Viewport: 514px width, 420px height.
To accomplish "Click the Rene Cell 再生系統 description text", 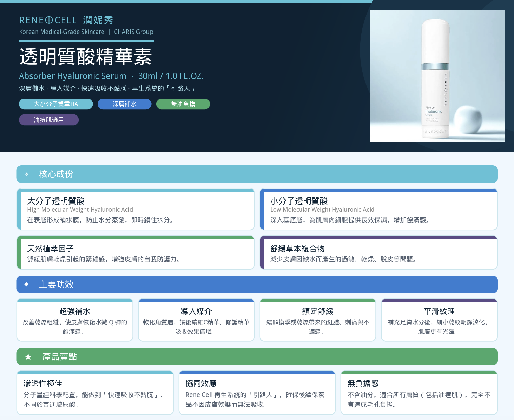I will click(x=255, y=400).
